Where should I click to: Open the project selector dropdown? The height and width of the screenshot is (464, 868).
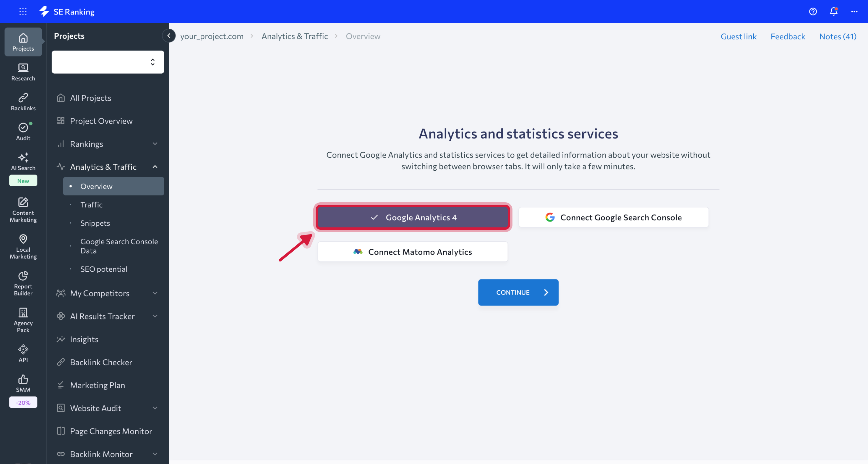point(108,62)
